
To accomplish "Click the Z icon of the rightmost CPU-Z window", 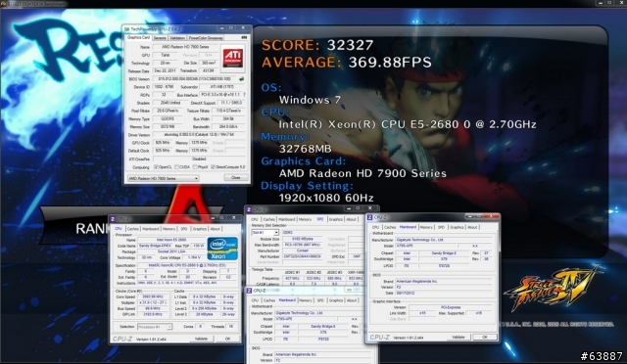I will point(370,217).
